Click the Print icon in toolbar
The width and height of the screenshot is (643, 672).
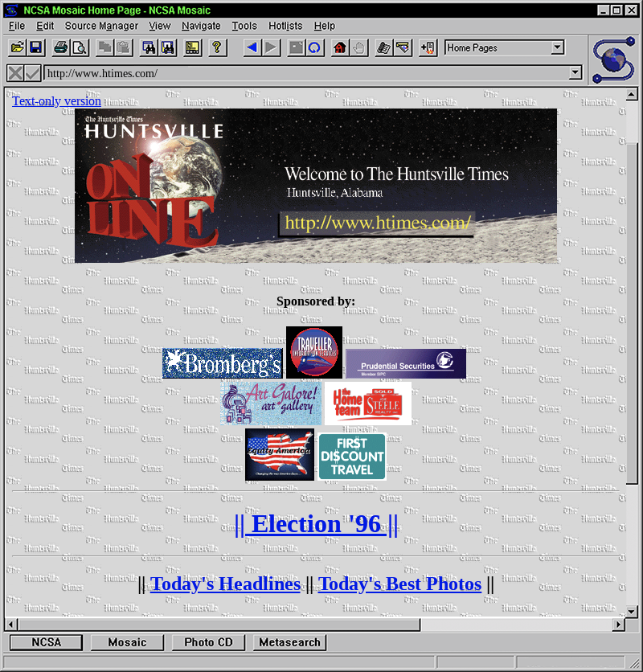pos(61,48)
